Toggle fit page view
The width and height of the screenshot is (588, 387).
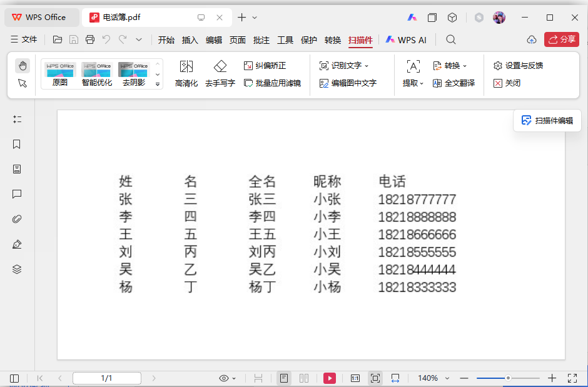(x=375, y=378)
